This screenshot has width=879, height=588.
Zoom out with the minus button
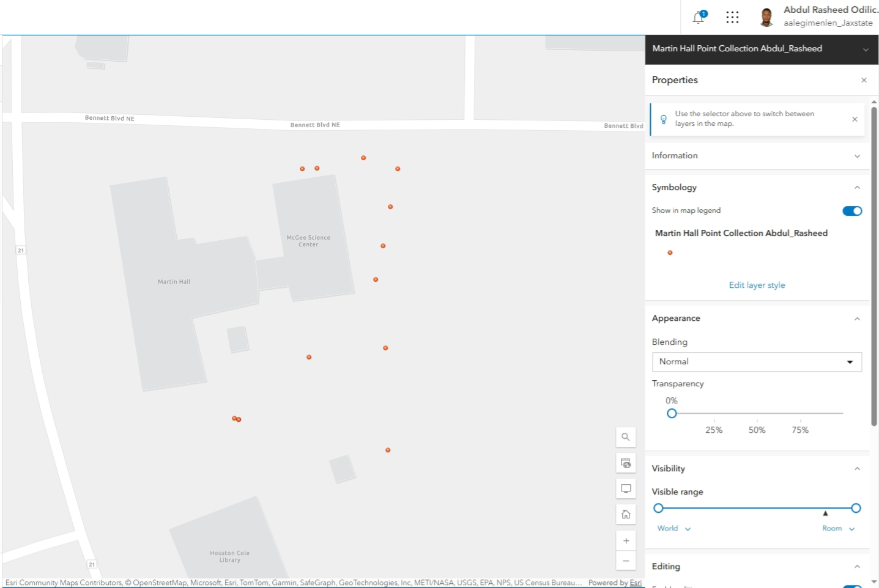tap(626, 561)
